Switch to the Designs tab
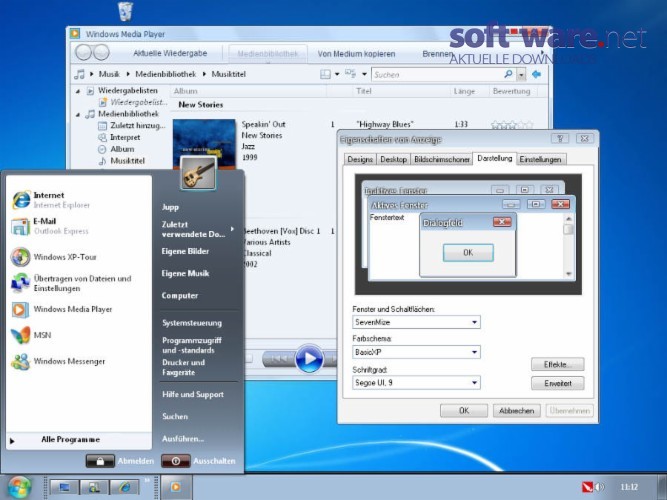Screen dimensions: 667x500 [360, 160]
